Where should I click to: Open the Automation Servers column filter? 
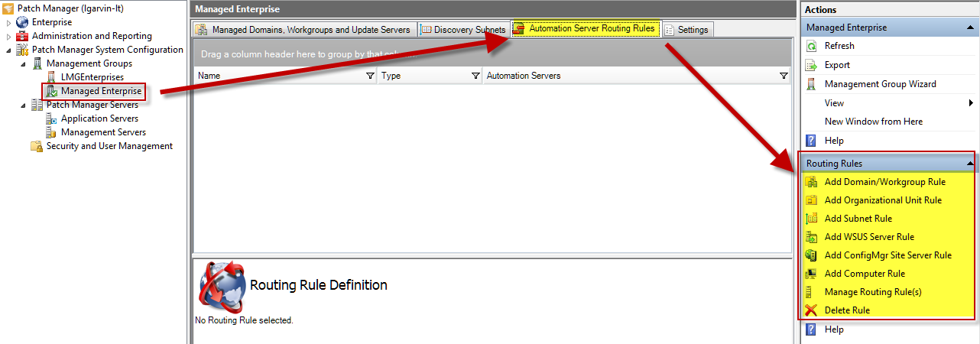[x=784, y=76]
